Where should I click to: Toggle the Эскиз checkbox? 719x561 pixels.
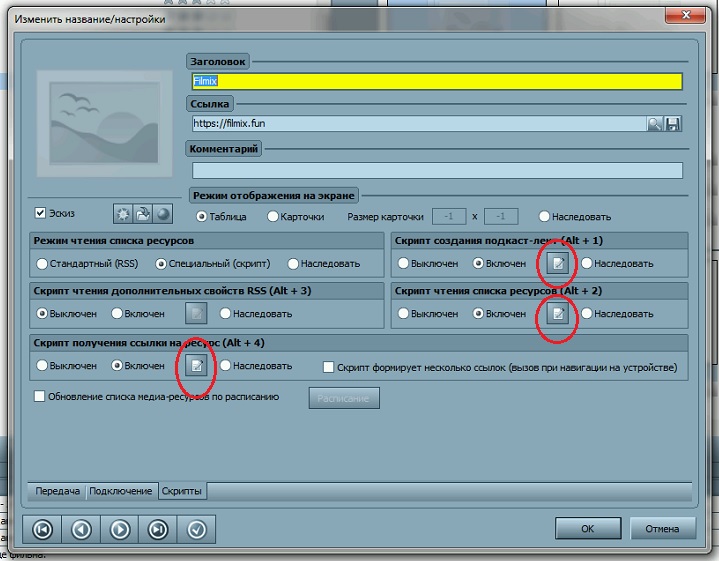click(x=41, y=213)
